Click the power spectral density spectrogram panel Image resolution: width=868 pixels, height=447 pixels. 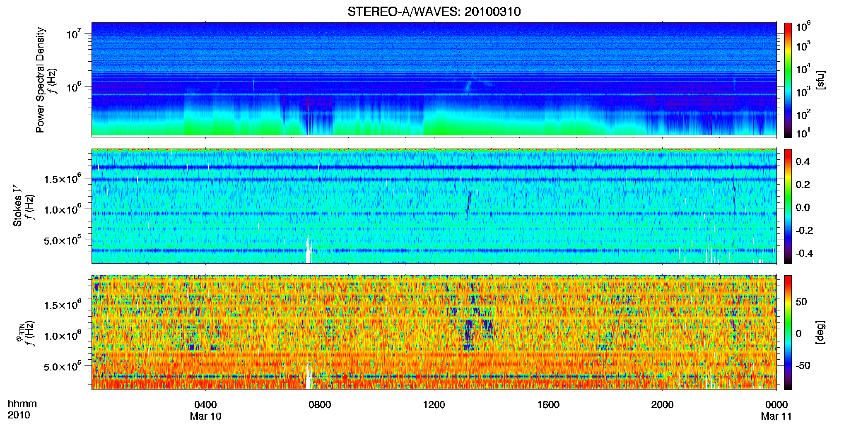pos(434,80)
